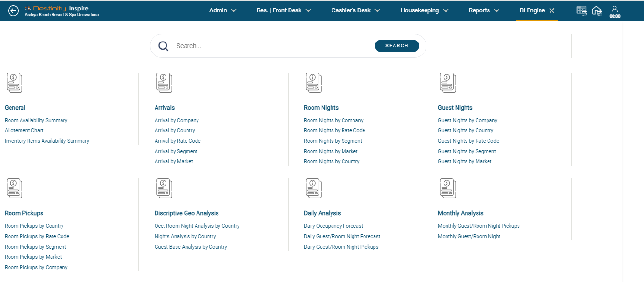Open Guest Nights by Market
This screenshot has height=282, width=644.
click(465, 161)
